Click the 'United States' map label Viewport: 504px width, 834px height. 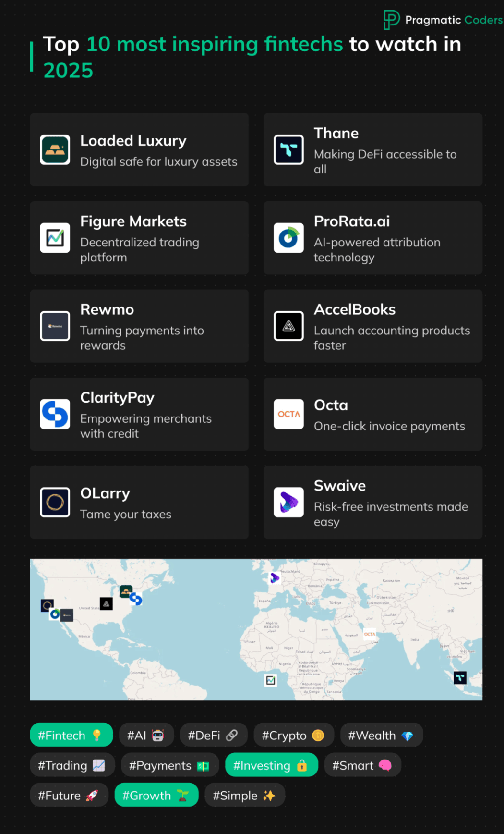(x=89, y=608)
